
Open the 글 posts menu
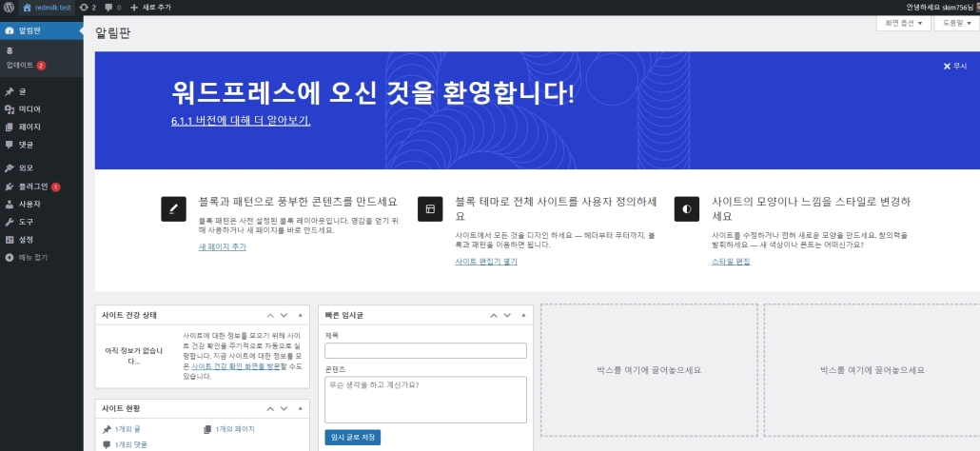pyautogui.click(x=22, y=92)
